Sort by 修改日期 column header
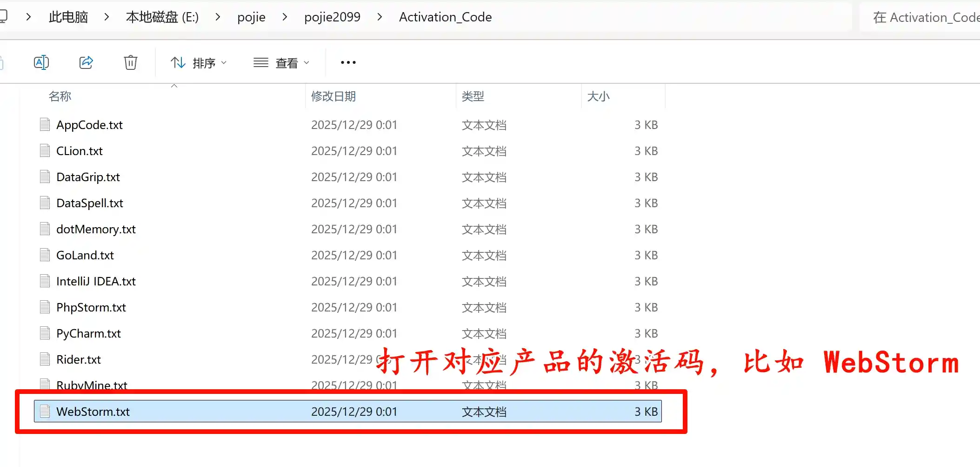Image resolution: width=980 pixels, height=467 pixels. click(x=333, y=96)
